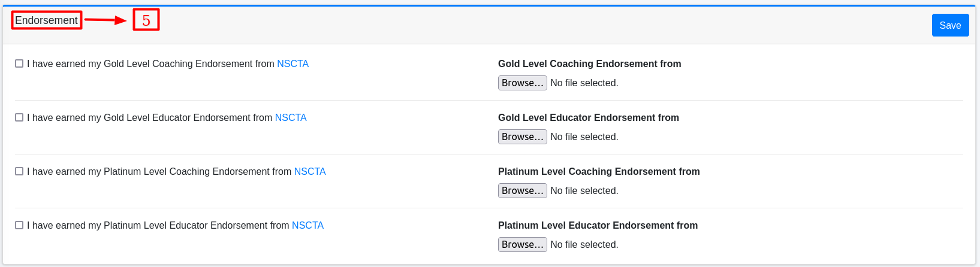
Task: Browse file for Platinum Level Educator Endorsement
Action: [522, 244]
